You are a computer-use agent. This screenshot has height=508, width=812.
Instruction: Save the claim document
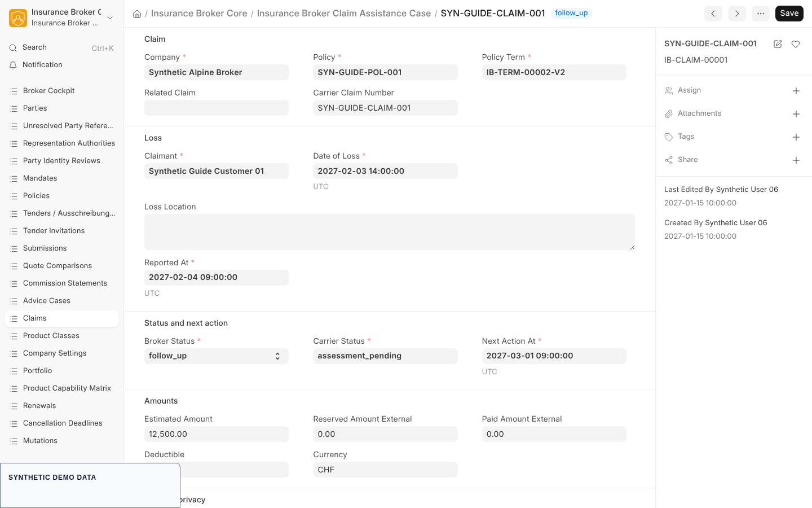pos(789,14)
